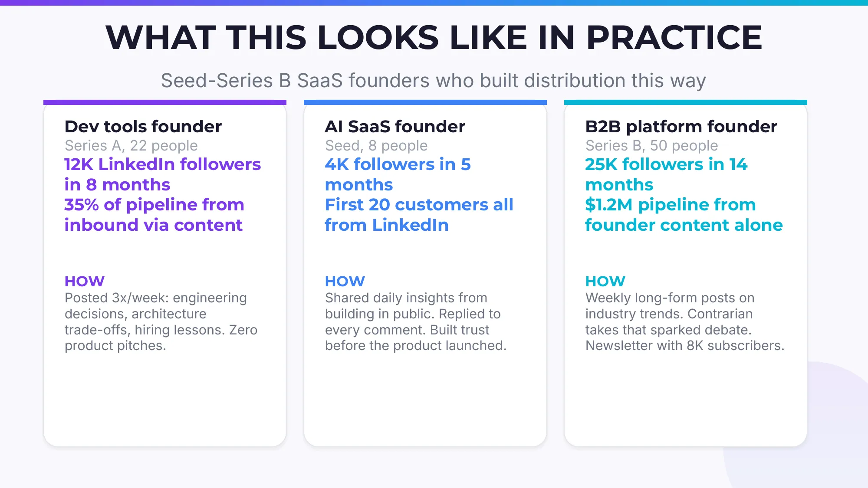Select the subtitle about Seed-Series B SaaS founders

[434, 81]
